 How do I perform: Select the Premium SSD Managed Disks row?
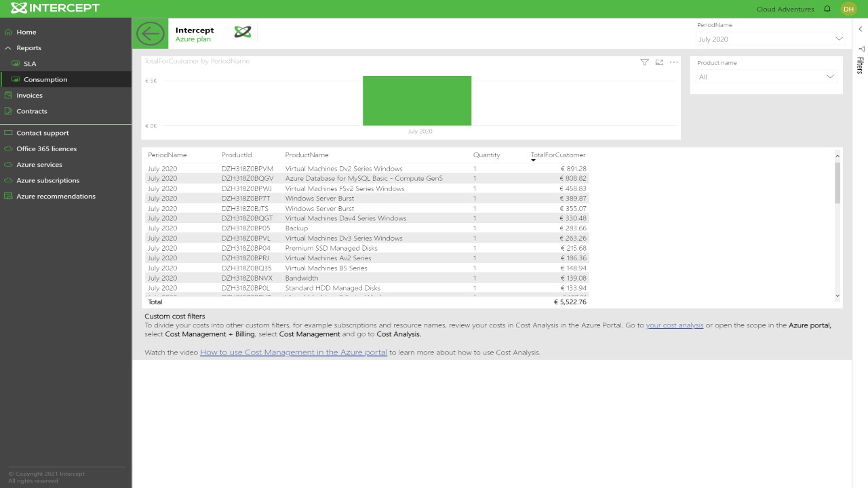(x=367, y=248)
